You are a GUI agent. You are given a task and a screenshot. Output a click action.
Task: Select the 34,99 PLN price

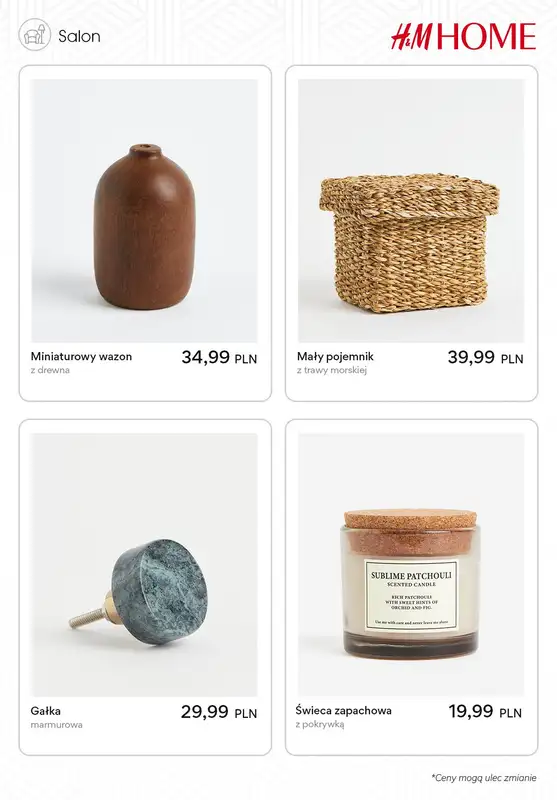(x=219, y=357)
